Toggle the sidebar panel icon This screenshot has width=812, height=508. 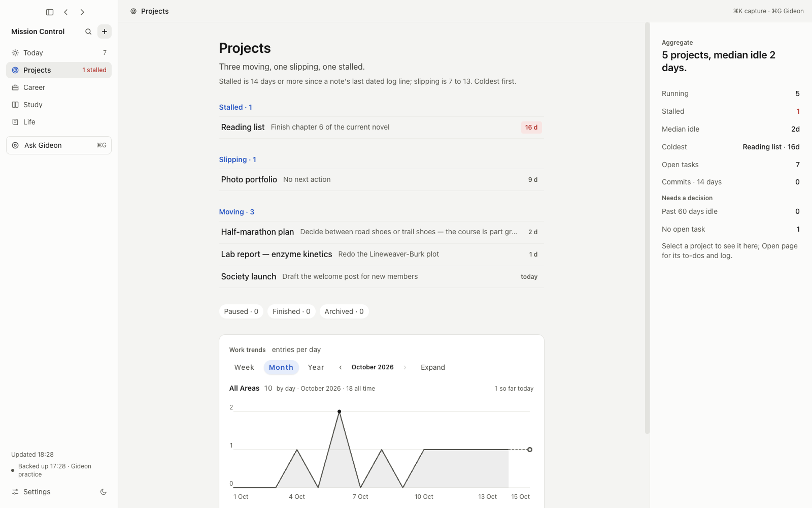(50, 12)
